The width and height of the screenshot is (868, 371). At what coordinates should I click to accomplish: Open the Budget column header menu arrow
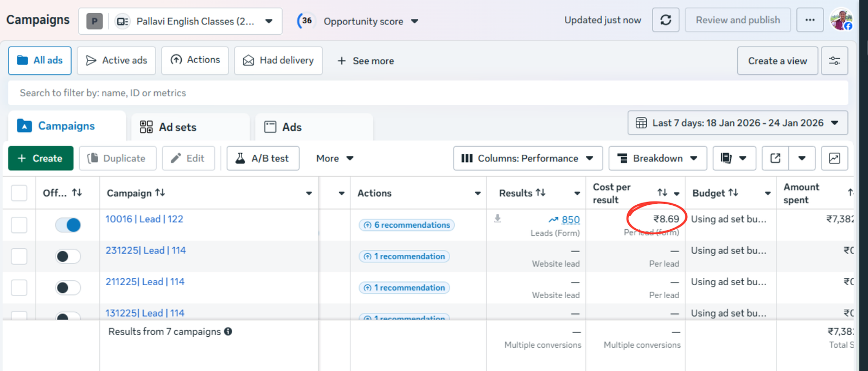(768, 193)
